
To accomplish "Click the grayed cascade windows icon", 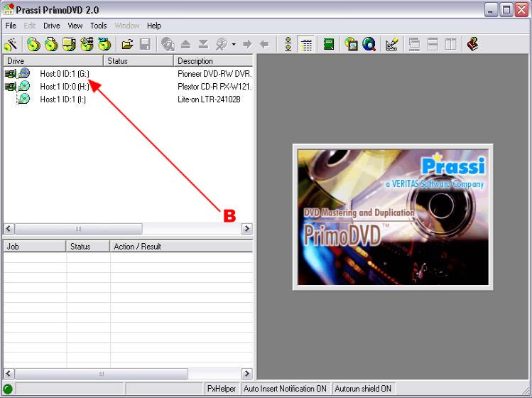I will pos(414,44).
